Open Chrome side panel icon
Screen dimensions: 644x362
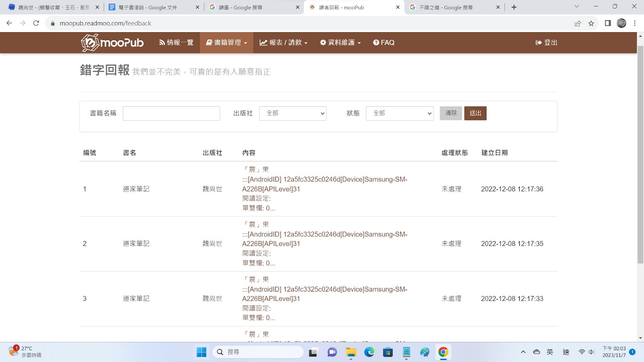point(608,23)
